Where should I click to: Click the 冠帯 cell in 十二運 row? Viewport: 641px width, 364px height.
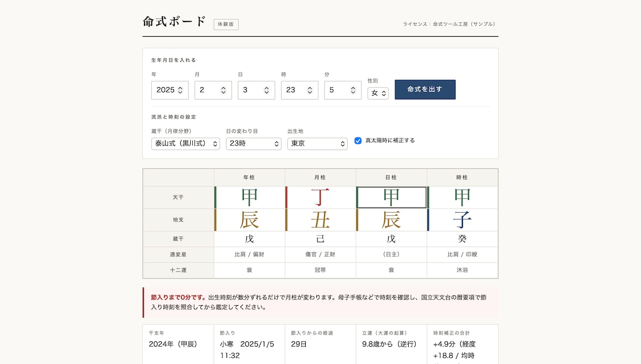[320, 271]
